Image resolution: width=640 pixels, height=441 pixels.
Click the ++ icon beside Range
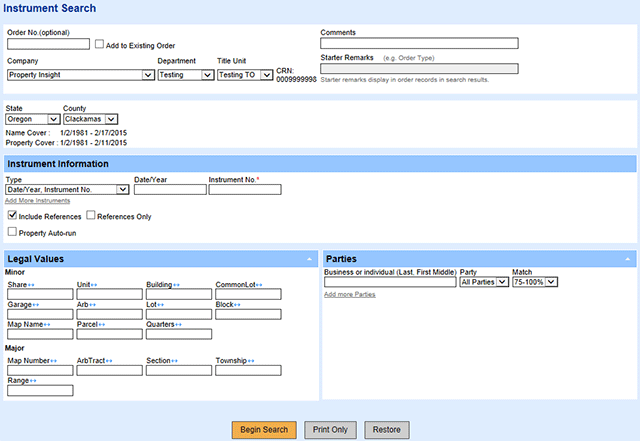tap(34, 380)
